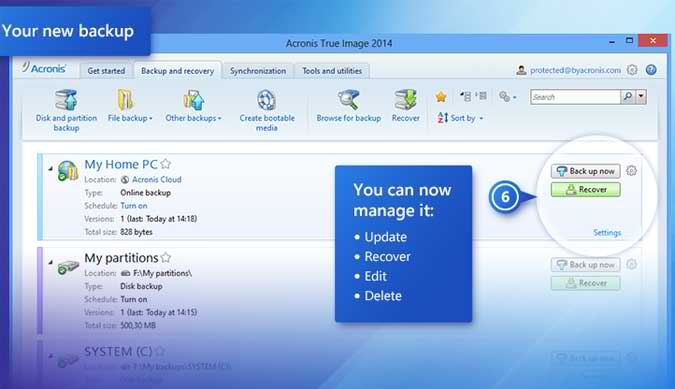Click Back up now for My partitions
Viewport: 675px width, 389px height.
(x=585, y=265)
